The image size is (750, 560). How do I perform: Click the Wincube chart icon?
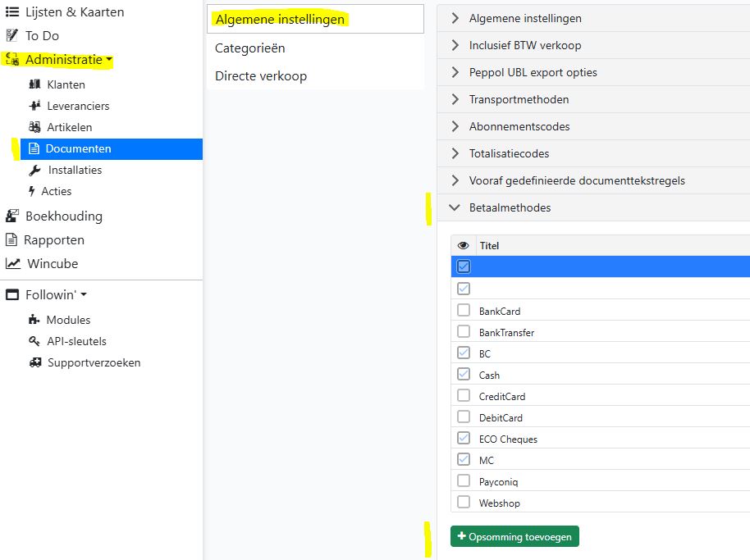pyautogui.click(x=13, y=263)
